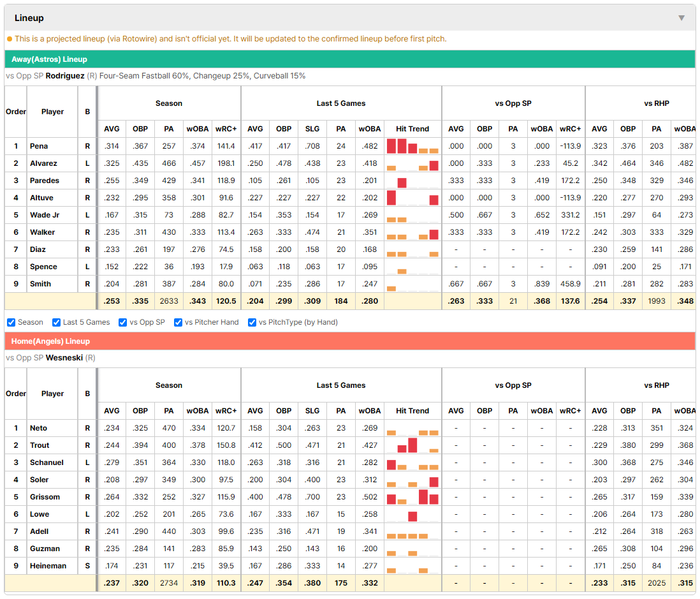
Task: Disable the vs Pitcher Hand checkbox
Action: click(x=178, y=323)
